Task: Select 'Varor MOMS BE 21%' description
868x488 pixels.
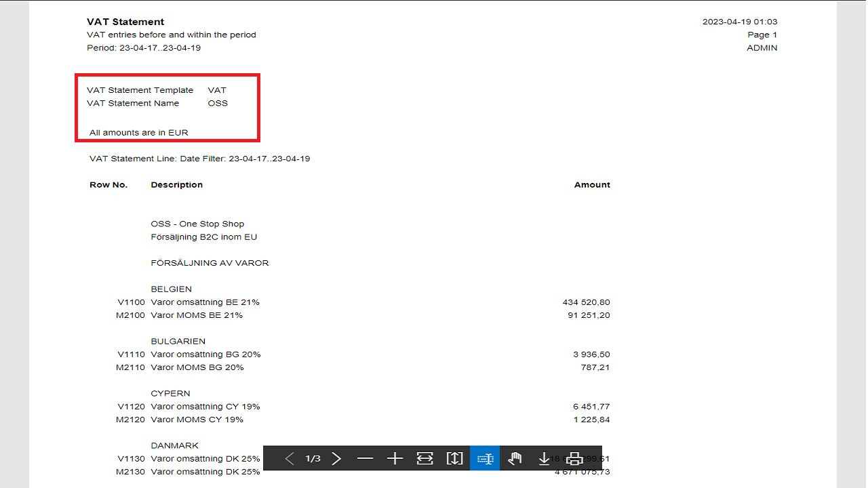Action: coord(197,315)
